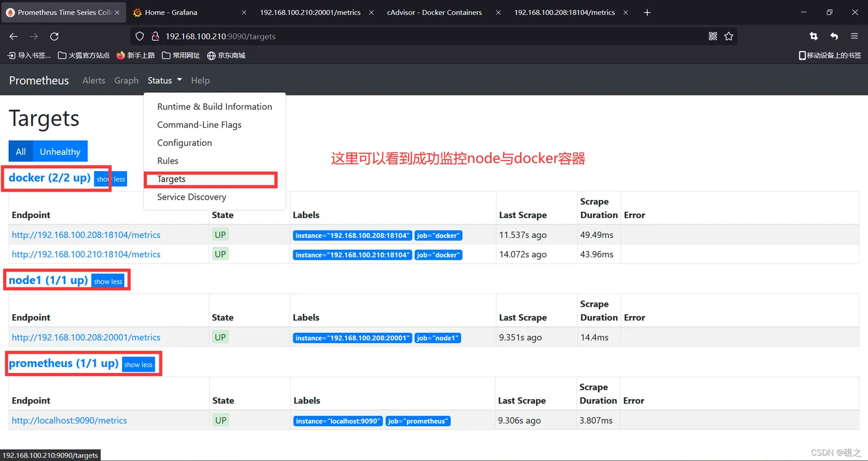This screenshot has width=868, height=461.
Task: Select Runtime & Build Information
Action: [x=215, y=107]
